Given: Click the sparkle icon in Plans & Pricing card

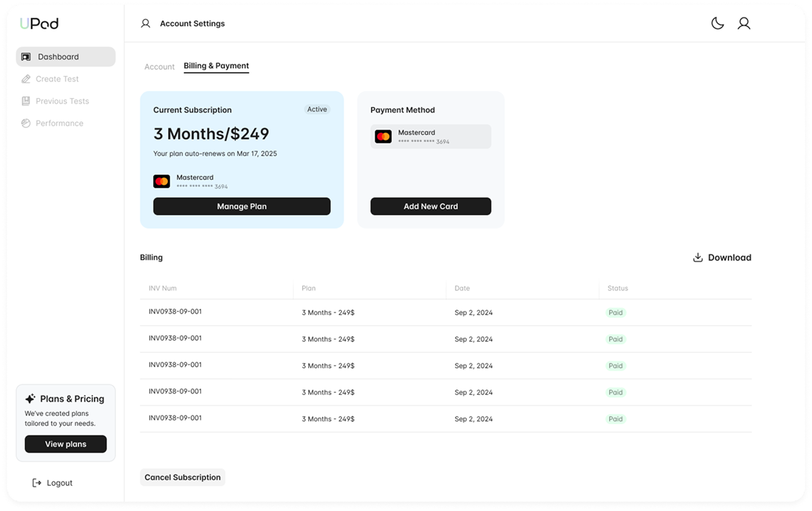Looking at the screenshot, I should click(29, 398).
